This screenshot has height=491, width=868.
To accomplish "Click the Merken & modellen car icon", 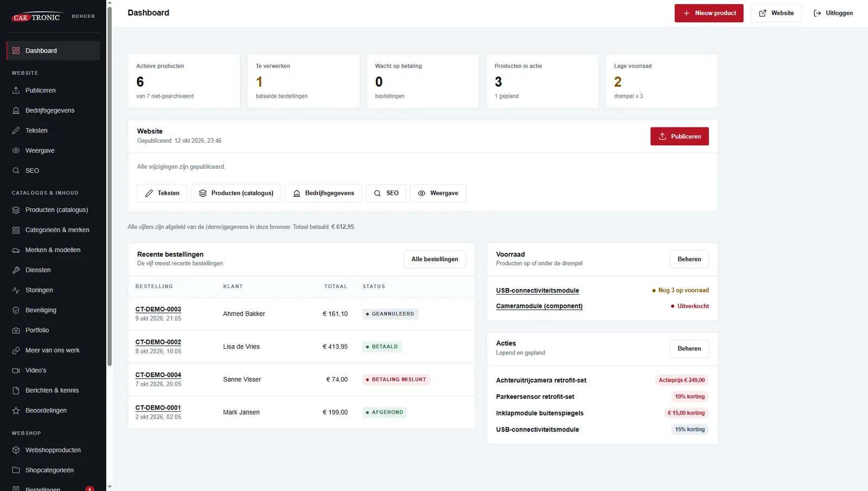I will click(x=16, y=250).
